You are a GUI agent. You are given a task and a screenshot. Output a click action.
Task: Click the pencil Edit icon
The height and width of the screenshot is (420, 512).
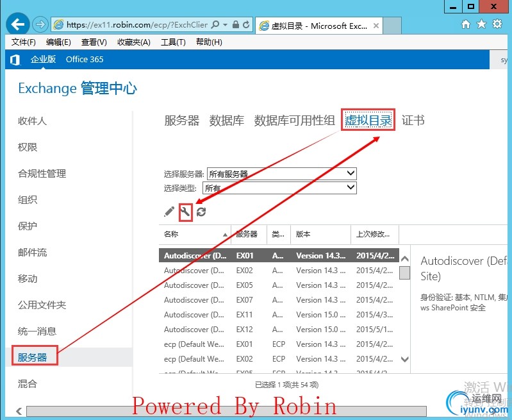pos(169,212)
